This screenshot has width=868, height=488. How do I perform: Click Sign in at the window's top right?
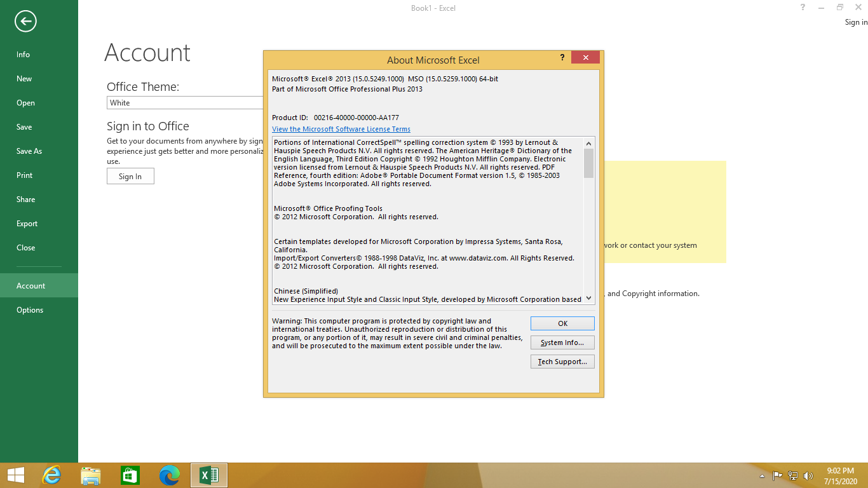coord(856,22)
